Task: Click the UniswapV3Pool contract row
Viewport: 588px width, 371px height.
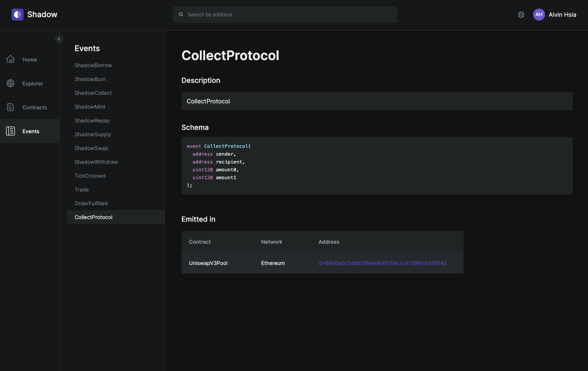Action: pyautogui.click(x=208, y=263)
